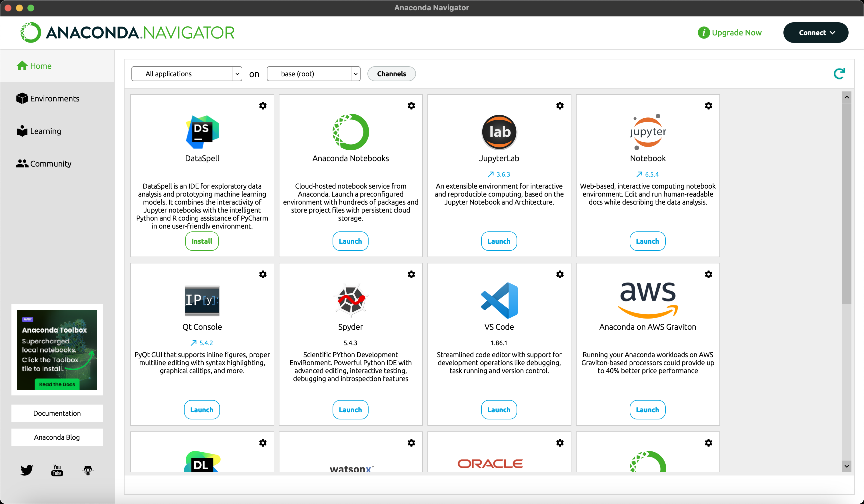Open the Anaconda Blog link
Image resolution: width=864 pixels, height=504 pixels.
pos(57,437)
